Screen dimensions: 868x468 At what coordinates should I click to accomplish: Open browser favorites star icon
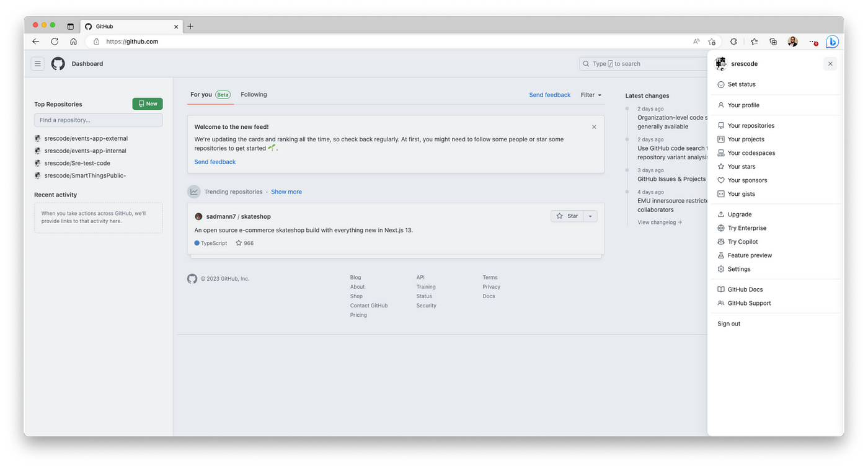pos(754,42)
